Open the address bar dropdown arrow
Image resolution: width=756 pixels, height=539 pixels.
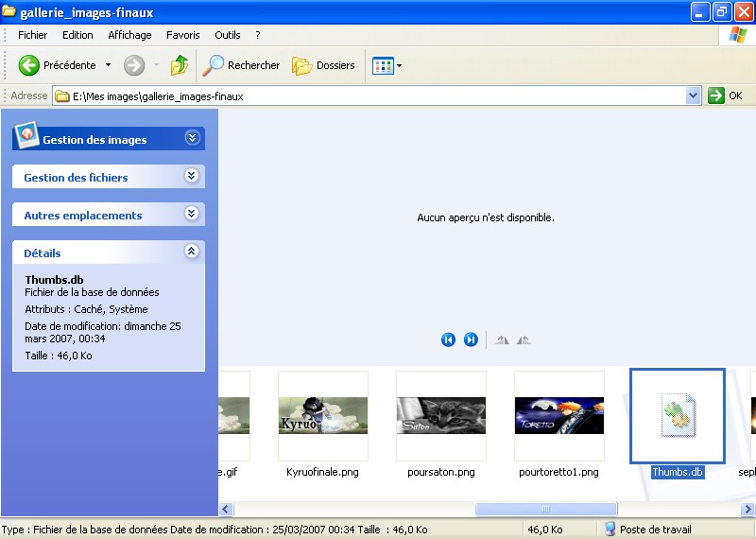tap(693, 96)
